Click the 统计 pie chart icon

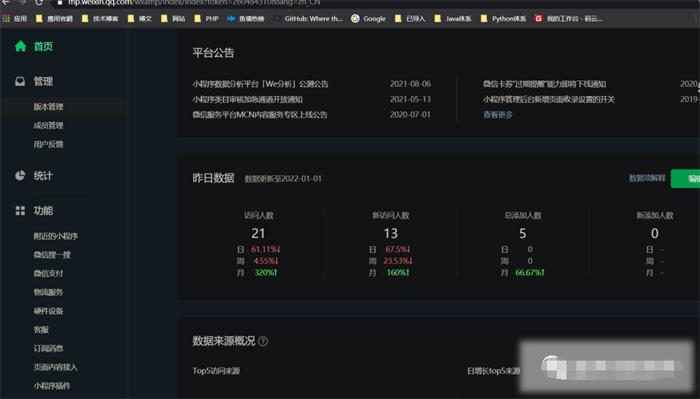pyautogui.click(x=20, y=175)
